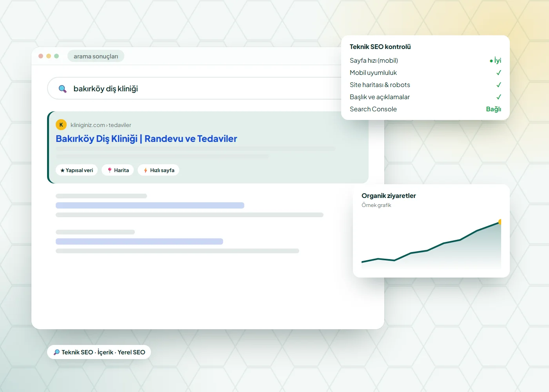
Task: Click the Hızlı sayfa chip
Action: pyautogui.click(x=158, y=170)
